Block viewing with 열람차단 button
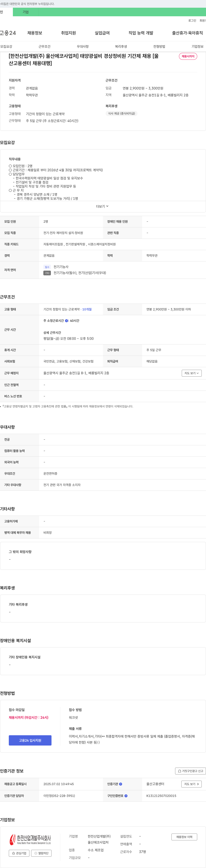The image size is (206, 868). (x=41, y=853)
